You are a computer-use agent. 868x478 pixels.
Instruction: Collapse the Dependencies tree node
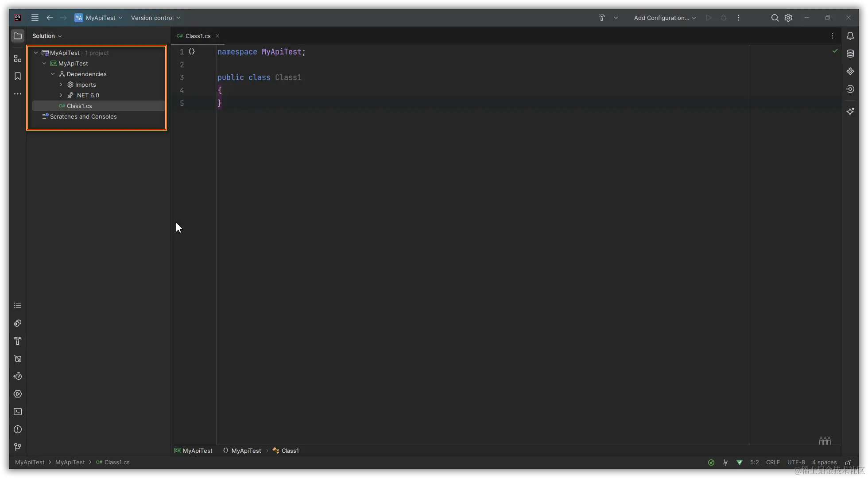53,74
